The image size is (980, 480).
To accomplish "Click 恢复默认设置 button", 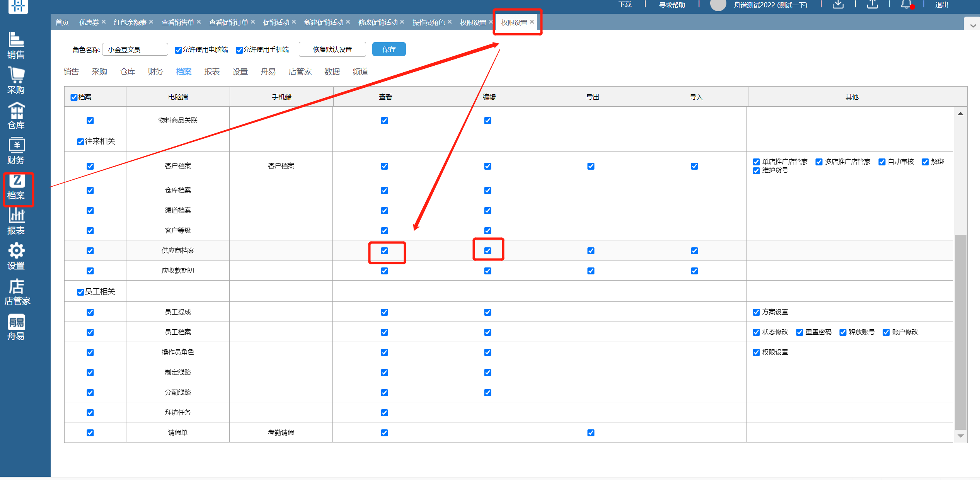I will (332, 49).
